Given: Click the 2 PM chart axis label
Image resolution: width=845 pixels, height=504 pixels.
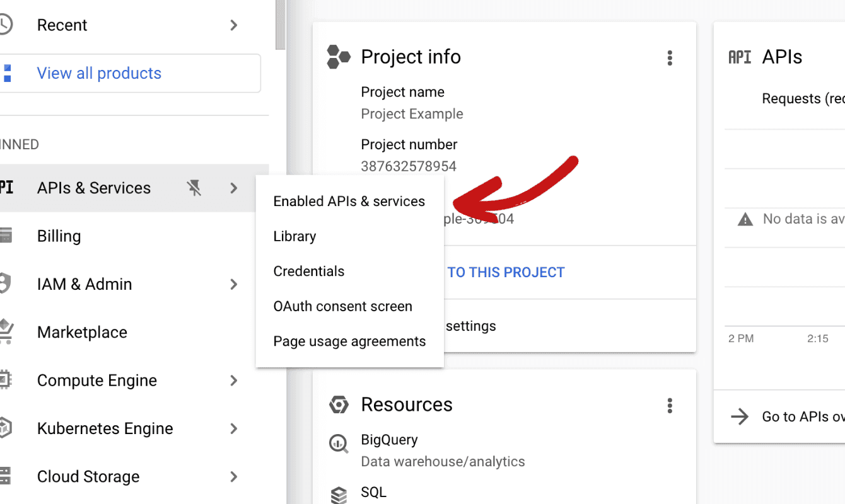Looking at the screenshot, I should click(741, 338).
